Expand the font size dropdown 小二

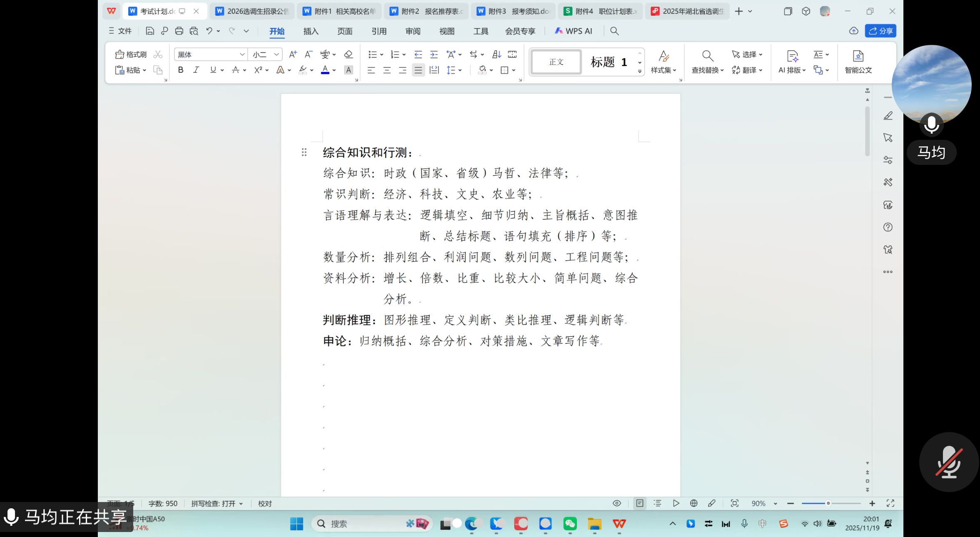coord(276,55)
